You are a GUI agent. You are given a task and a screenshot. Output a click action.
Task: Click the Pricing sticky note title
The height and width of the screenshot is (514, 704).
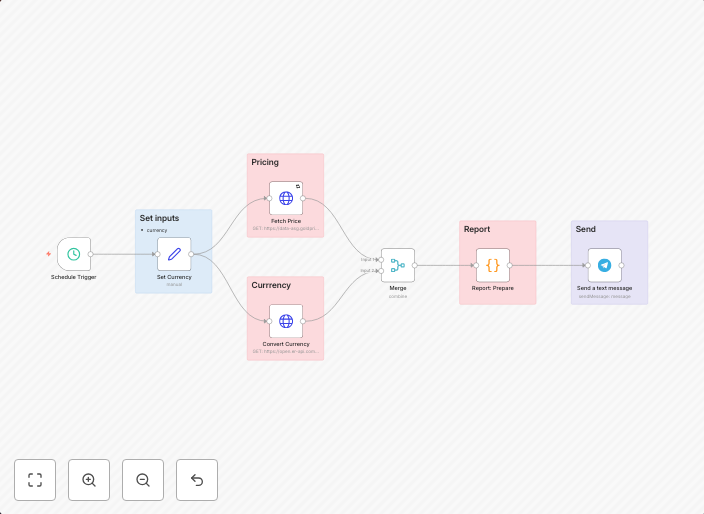265,162
